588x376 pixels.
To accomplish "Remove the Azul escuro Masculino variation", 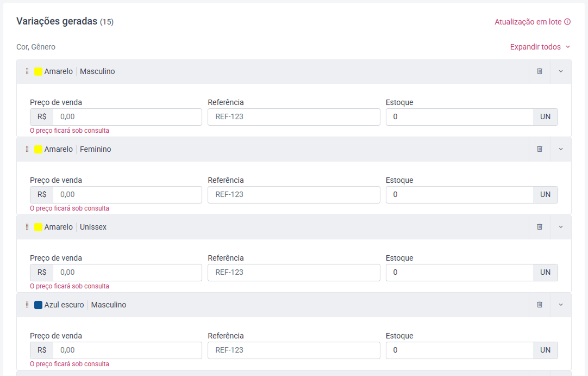I will [x=539, y=305].
